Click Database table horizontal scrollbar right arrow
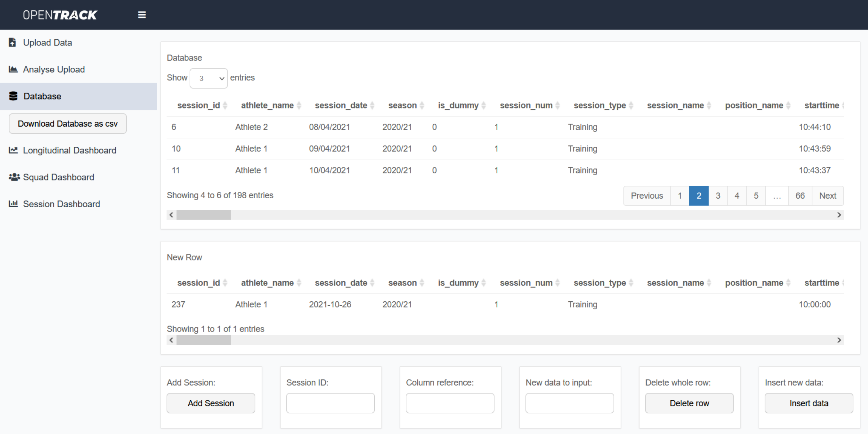Viewport: 868px width, 434px height. point(839,215)
